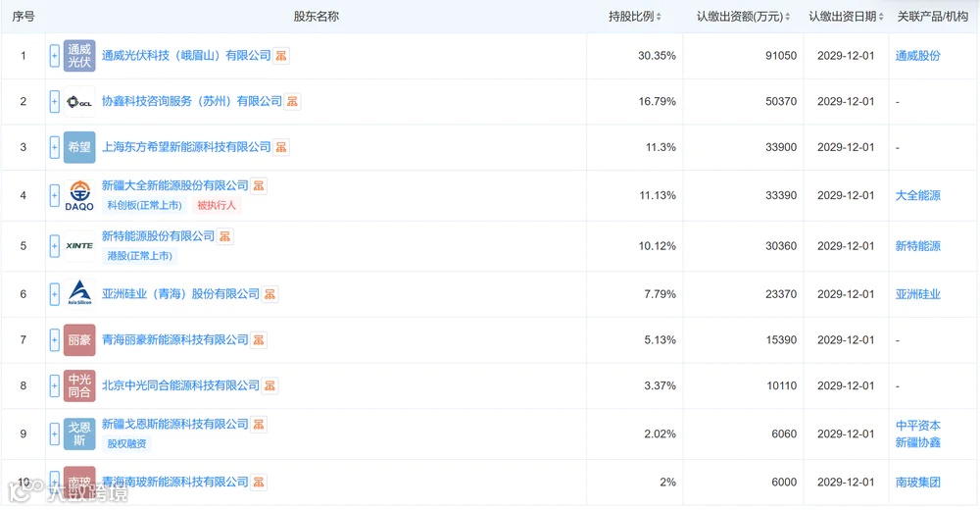Select the 股东名称 column header
This screenshot has width=980, height=510.
[317, 17]
